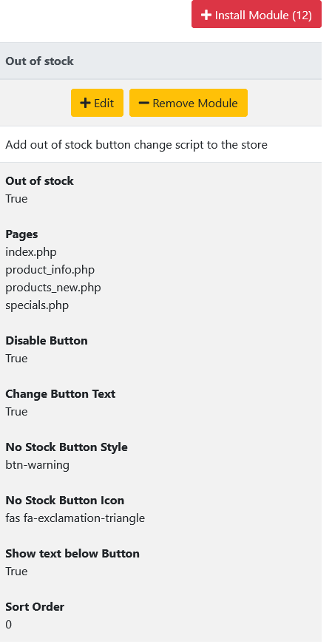Select the Out of stock True value
Viewport: 332px width, 644px height.
pos(16,199)
